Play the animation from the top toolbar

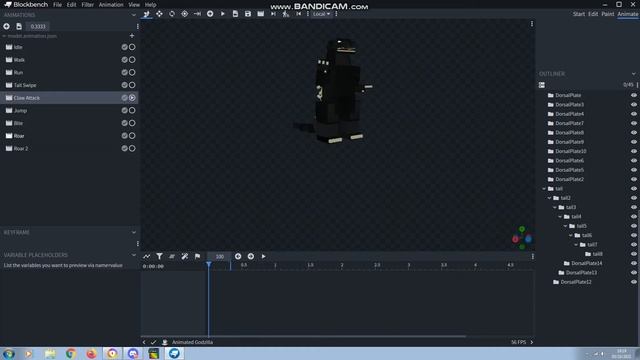(222, 14)
